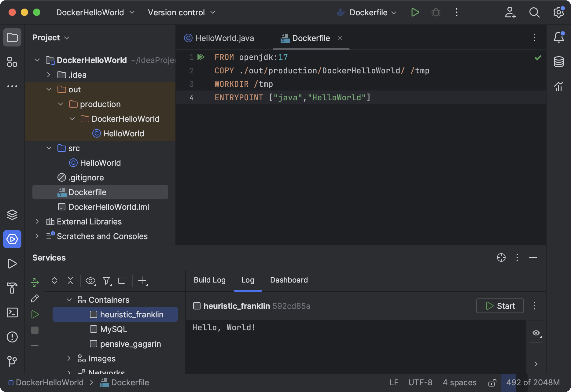Check the pensive_gagarin container checkbox
571x392 pixels.
tap(93, 344)
